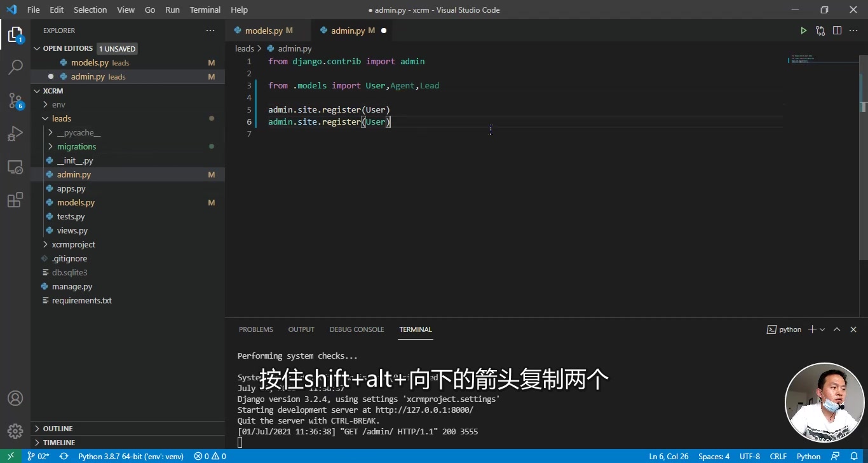Open Changes compare icon in editor toolbar

tap(820, 31)
